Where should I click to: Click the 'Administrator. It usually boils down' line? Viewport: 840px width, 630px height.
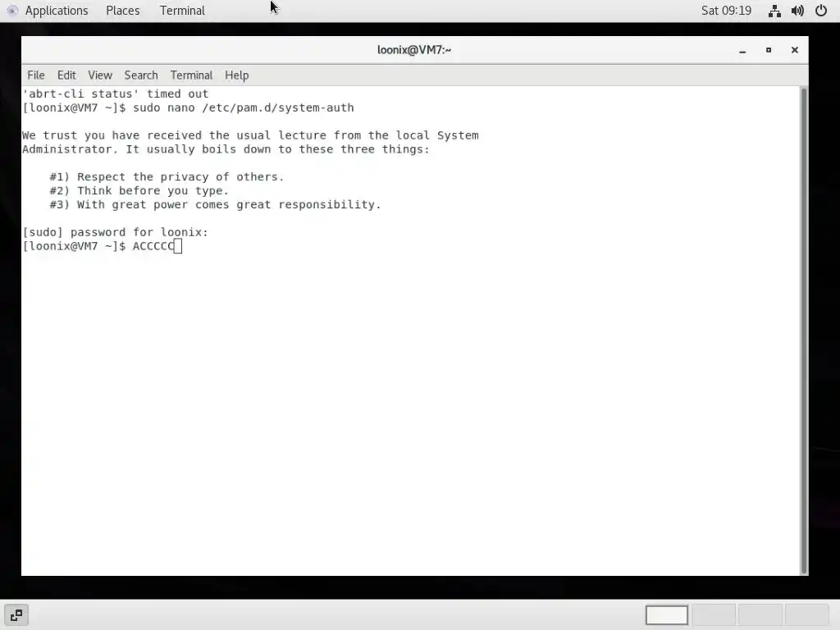226,149
